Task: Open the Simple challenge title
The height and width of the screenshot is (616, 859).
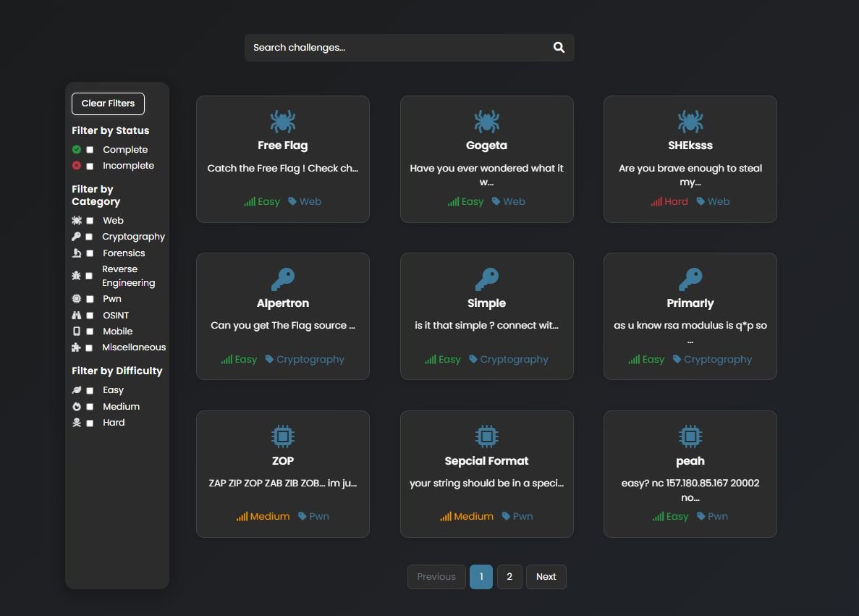Action: coord(486,303)
